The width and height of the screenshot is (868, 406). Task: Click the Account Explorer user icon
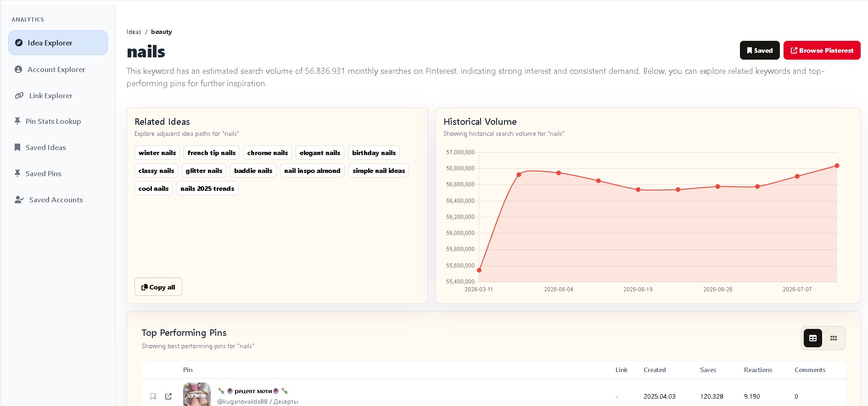point(18,69)
